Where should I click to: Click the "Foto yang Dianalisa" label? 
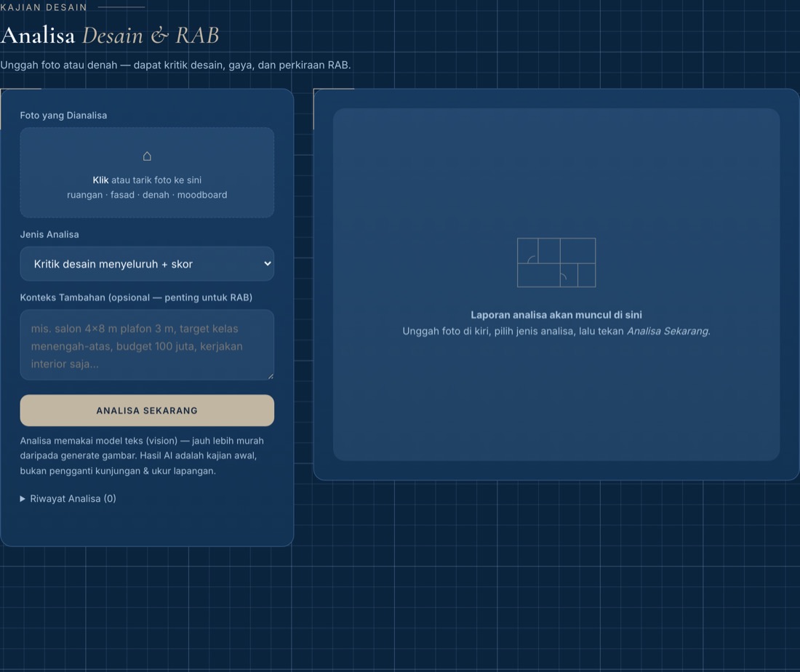[x=63, y=116]
